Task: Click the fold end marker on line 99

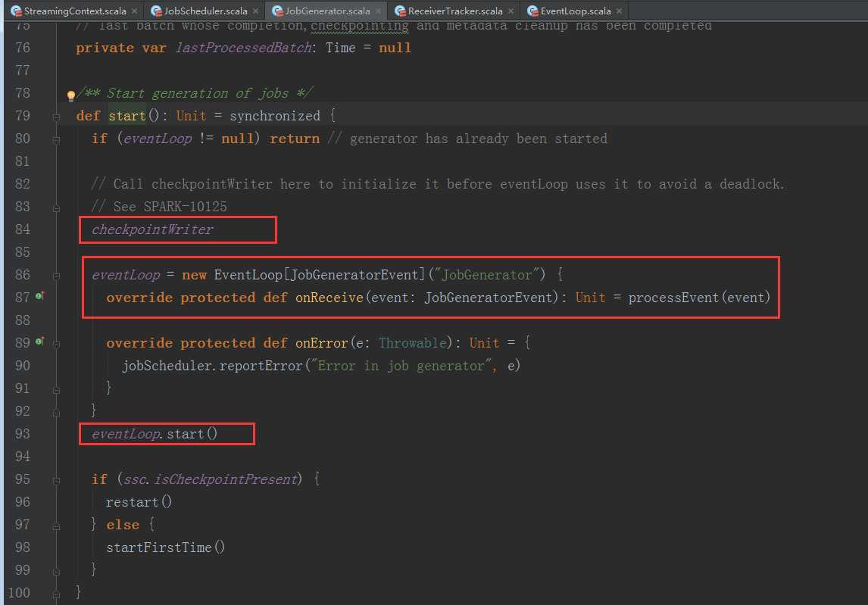Action: (56, 572)
